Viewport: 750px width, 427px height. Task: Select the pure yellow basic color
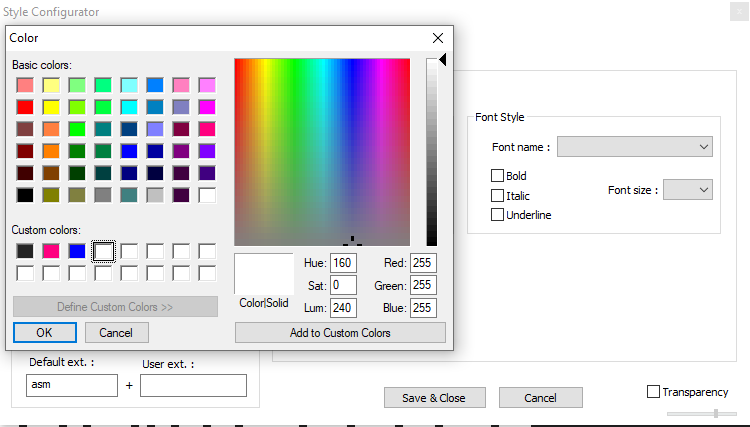coord(51,107)
